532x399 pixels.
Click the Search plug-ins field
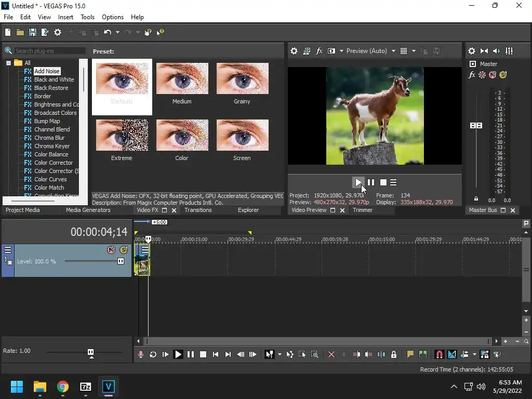coord(49,51)
